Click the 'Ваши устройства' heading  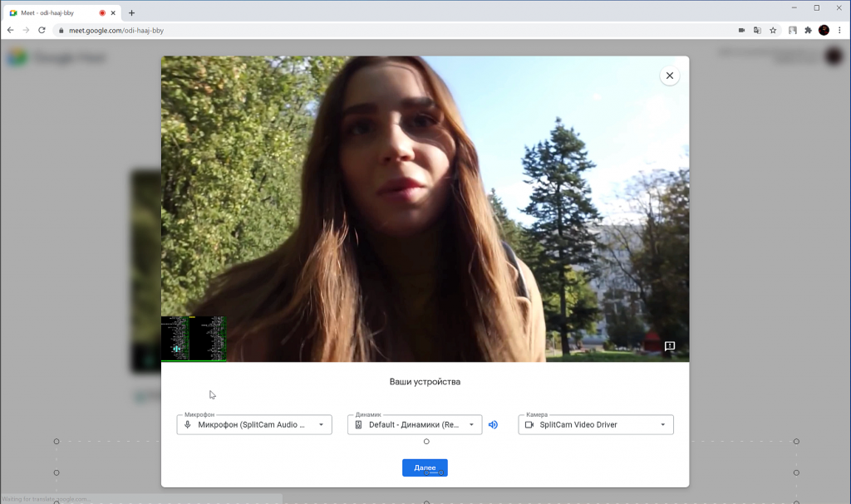pyautogui.click(x=425, y=382)
